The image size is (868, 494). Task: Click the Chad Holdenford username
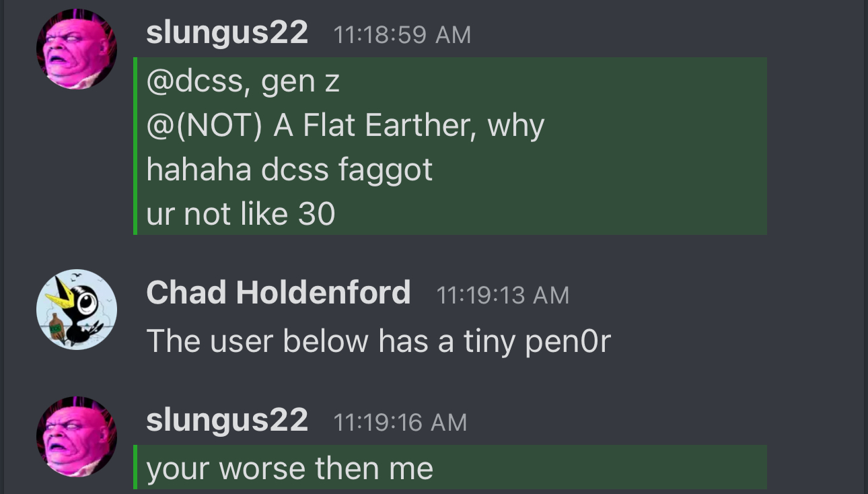coord(278,293)
